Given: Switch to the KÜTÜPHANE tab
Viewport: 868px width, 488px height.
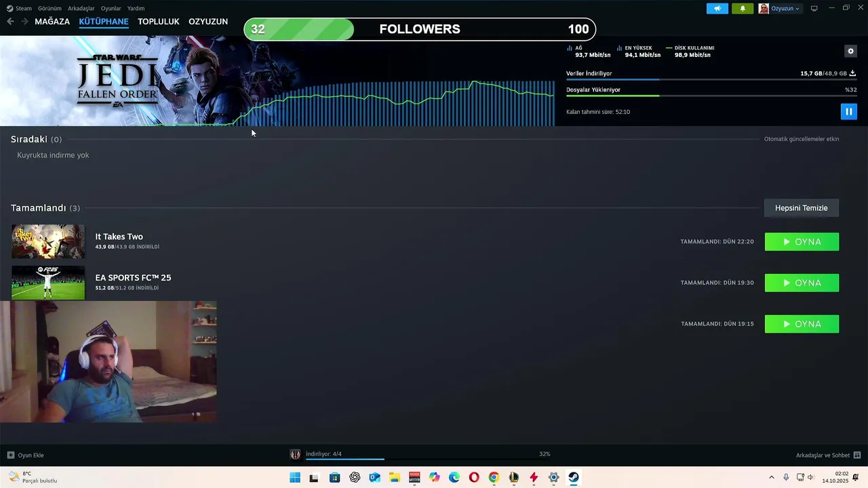Looking at the screenshot, I should (x=104, y=22).
